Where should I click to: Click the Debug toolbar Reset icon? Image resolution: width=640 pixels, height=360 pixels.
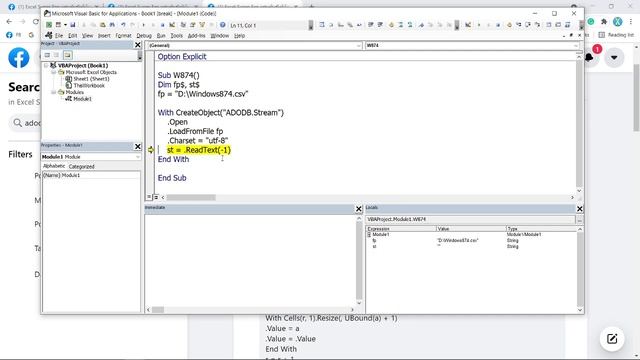498,25
